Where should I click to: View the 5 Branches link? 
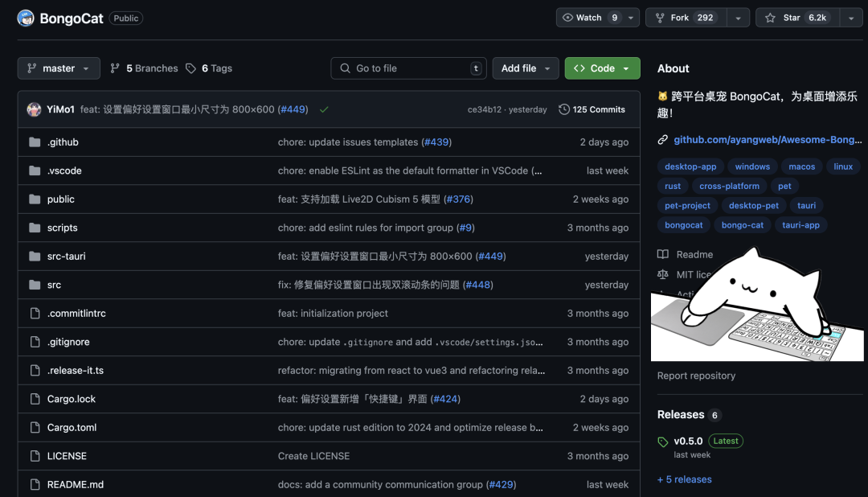click(144, 68)
